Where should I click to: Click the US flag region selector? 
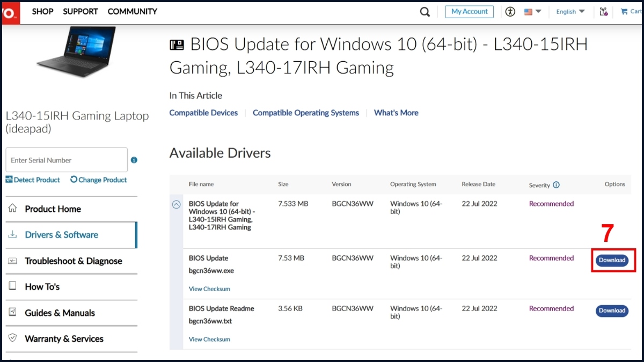tap(532, 12)
